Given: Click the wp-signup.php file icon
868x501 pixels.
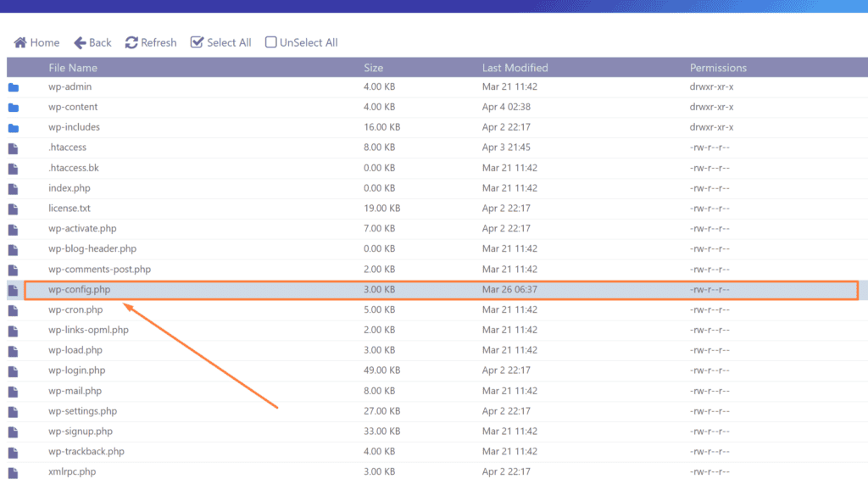Looking at the screenshot, I should pos(14,432).
